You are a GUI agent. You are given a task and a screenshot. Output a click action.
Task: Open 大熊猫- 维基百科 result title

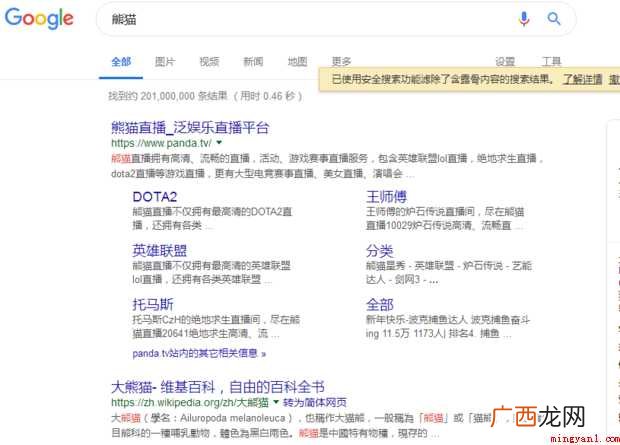click(218, 387)
